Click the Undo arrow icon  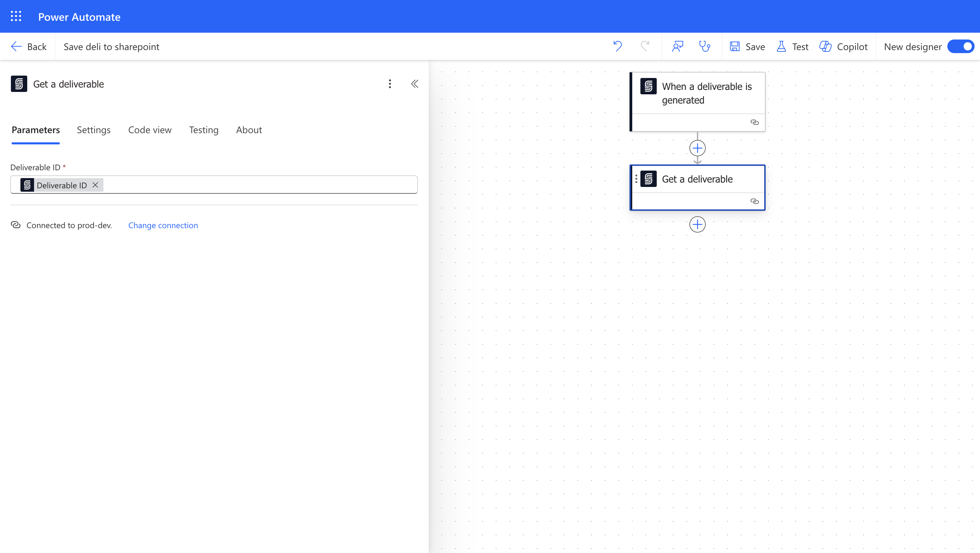(x=618, y=46)
